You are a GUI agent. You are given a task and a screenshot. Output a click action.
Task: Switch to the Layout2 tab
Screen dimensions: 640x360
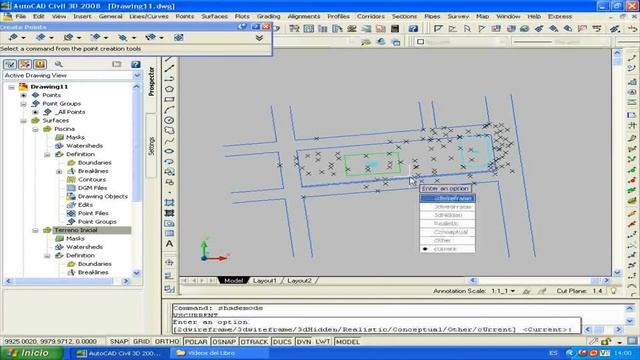[x=299, y=281]
